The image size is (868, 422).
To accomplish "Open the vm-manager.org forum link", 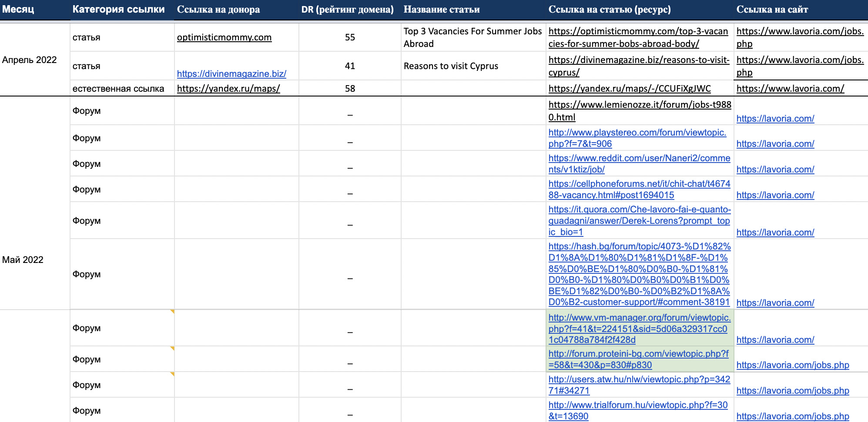I will (640, 329).
